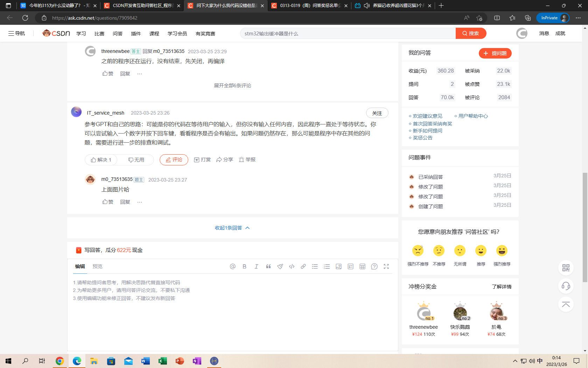Screen dimensions: 588x368
Task: Open user avatar in site header
Action: pos(522,33)
